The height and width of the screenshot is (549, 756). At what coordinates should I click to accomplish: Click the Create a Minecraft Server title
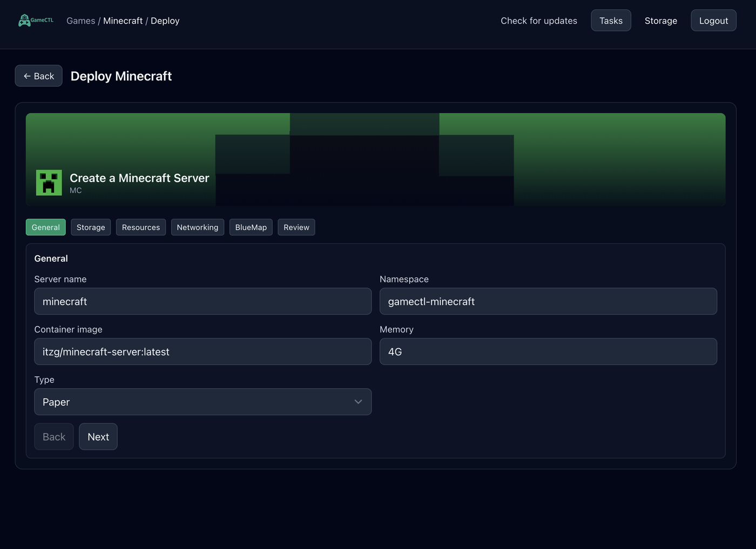click(139, 178)
